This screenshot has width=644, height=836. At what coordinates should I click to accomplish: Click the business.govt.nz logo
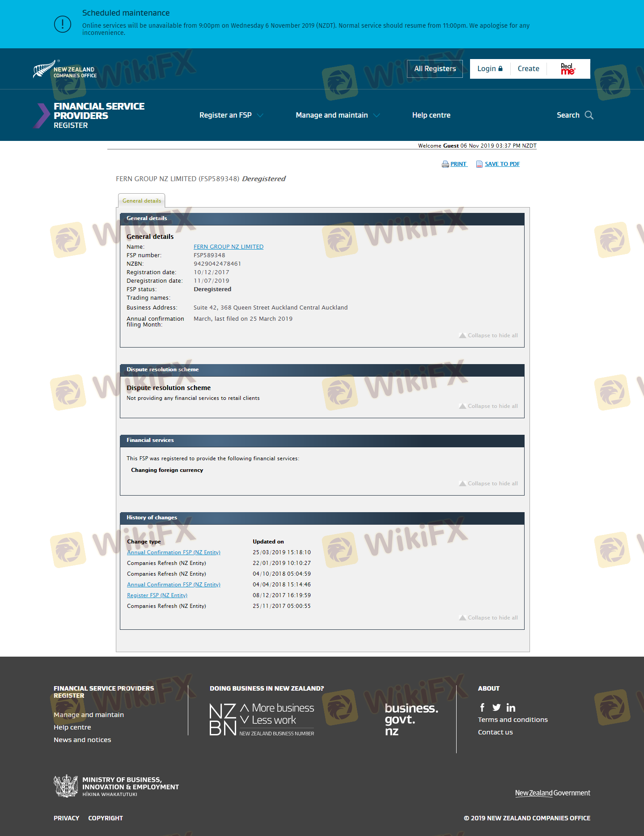click(x=411, y=719)
